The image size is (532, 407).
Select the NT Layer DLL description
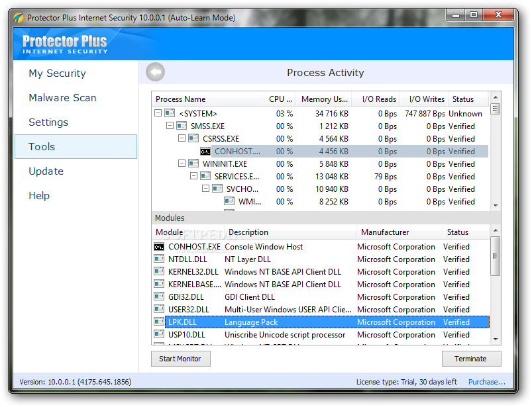tap(248, 259)
